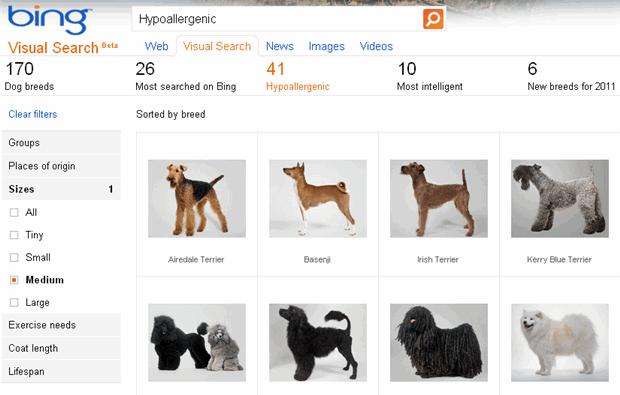Click the Bing logo
Image resolution: width=620 pixels, height=395 pixels.
pyautogui.click(x=50, y=19)
